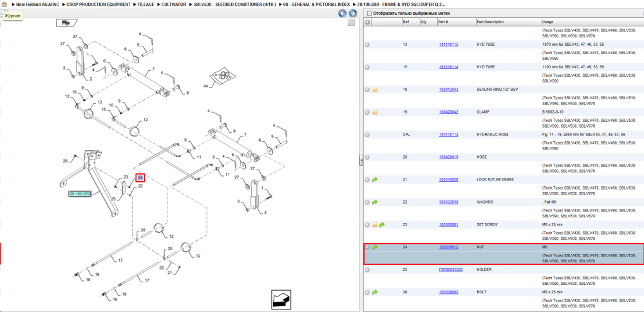Open part number link 101110114

[x=448, y=67]
